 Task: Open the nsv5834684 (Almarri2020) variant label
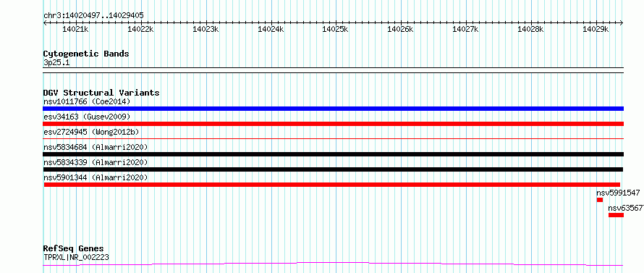pos(96,147)
